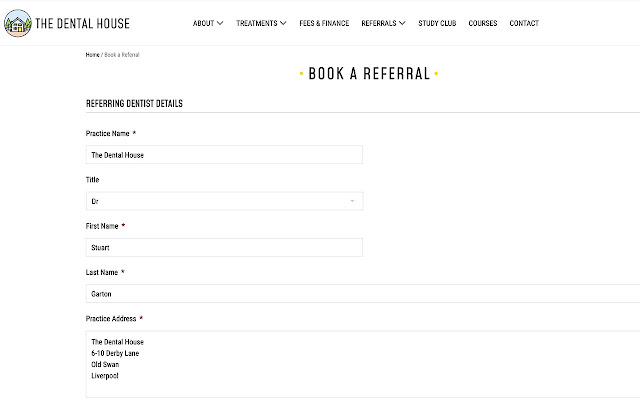This screenshot has height=400, width=640.
Task: Click The Dental House logo icon
Action: (x=18, y=23)
